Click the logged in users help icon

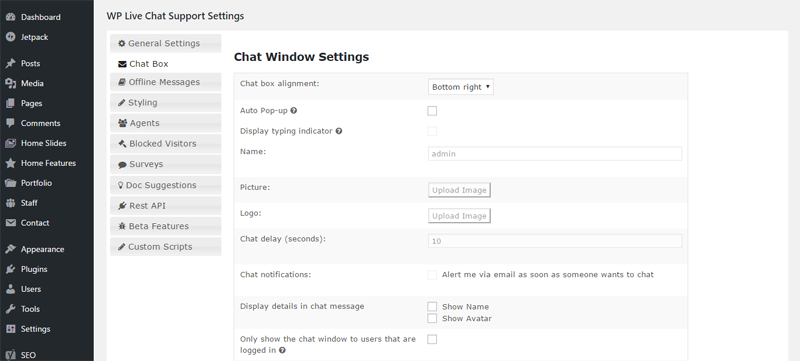pyautogui.click(x=282, y=350)
